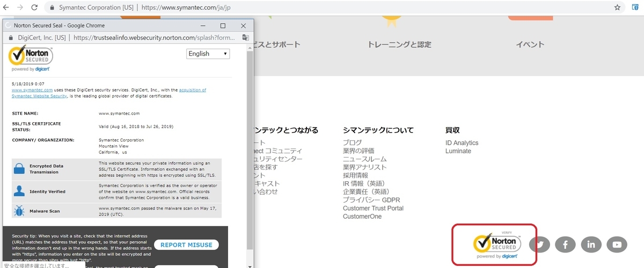Viewport: 644px width, 268px height.
Task: Click the Identity Verified person icon
Action: click(x=19, y=191)
